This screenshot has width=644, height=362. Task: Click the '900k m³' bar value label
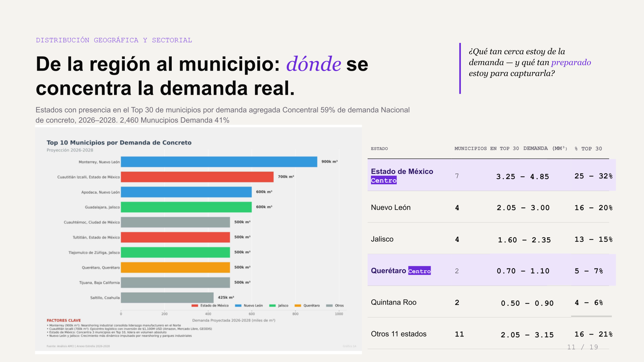(x=329, y=162)
